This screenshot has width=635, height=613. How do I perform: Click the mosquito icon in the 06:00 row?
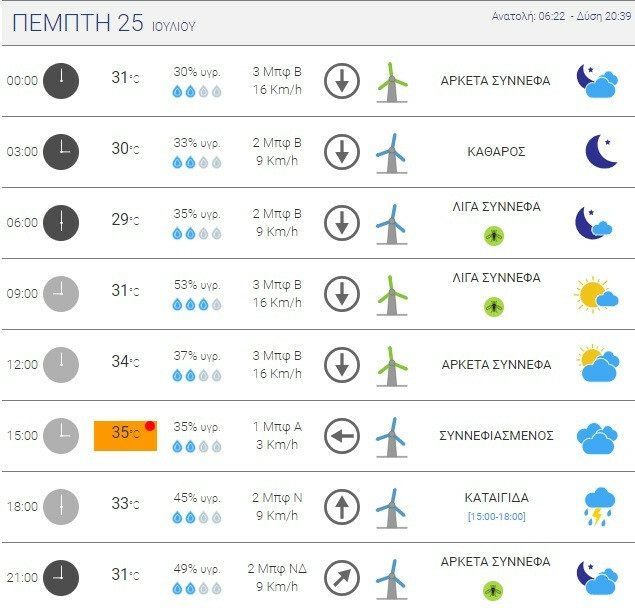click(x=494, y=236)
